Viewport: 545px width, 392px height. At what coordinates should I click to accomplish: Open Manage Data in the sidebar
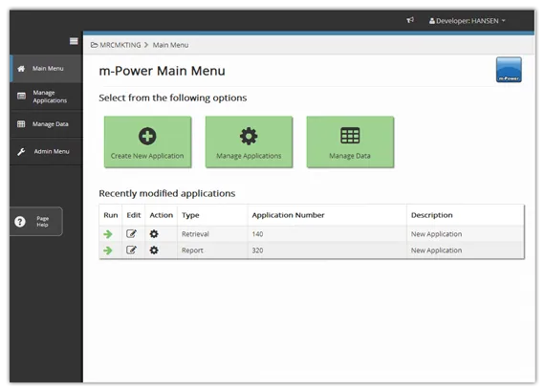point(47,124)
